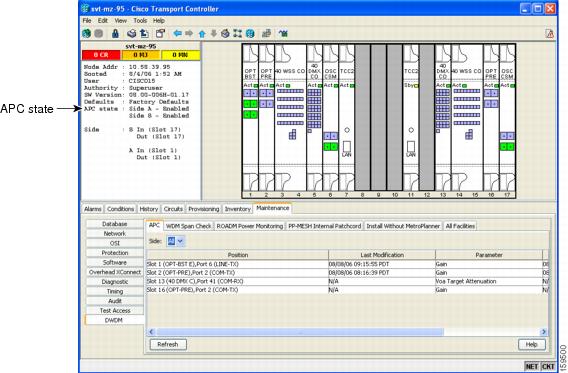
Task: Open the Help menu
Action: point(159,21)
